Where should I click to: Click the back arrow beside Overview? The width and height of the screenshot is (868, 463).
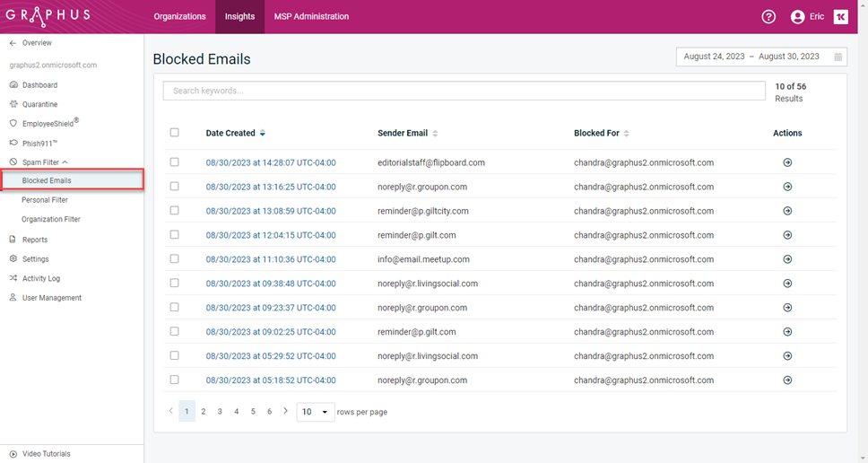point(13,43)
